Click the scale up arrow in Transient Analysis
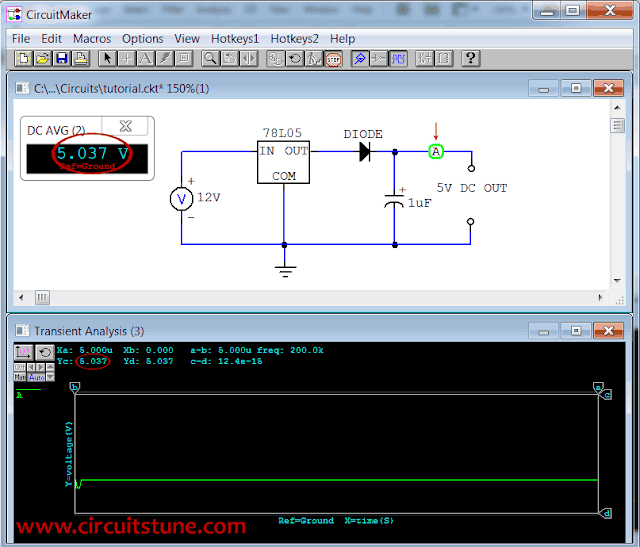The width and height of the screenshot is (640, 547). coord(50,367)
